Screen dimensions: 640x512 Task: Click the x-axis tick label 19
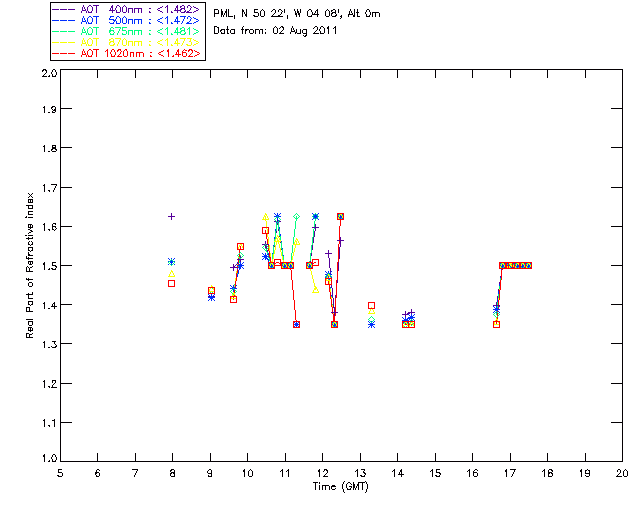click(585, 473)
